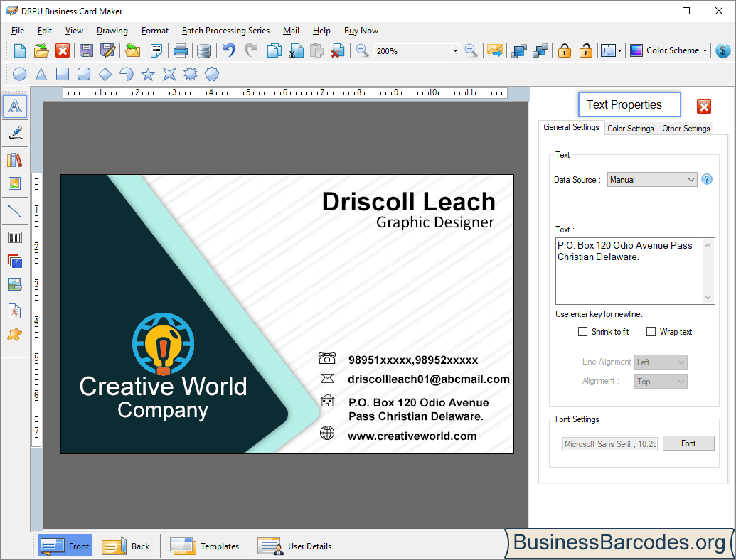Switch to the Color Settings tab
The width and height of the screenshot is (736, 560).
click(x=630, y=129)
